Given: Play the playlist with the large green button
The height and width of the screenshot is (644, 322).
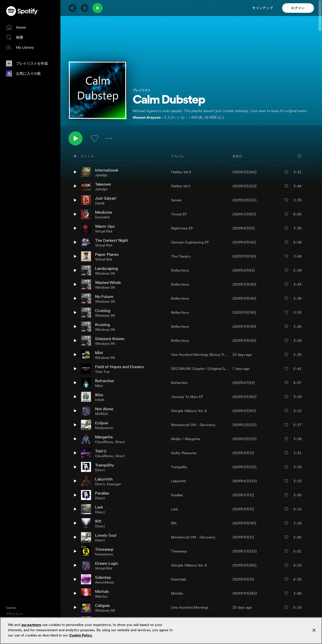Looking at the screenshot, I should 75,138.
